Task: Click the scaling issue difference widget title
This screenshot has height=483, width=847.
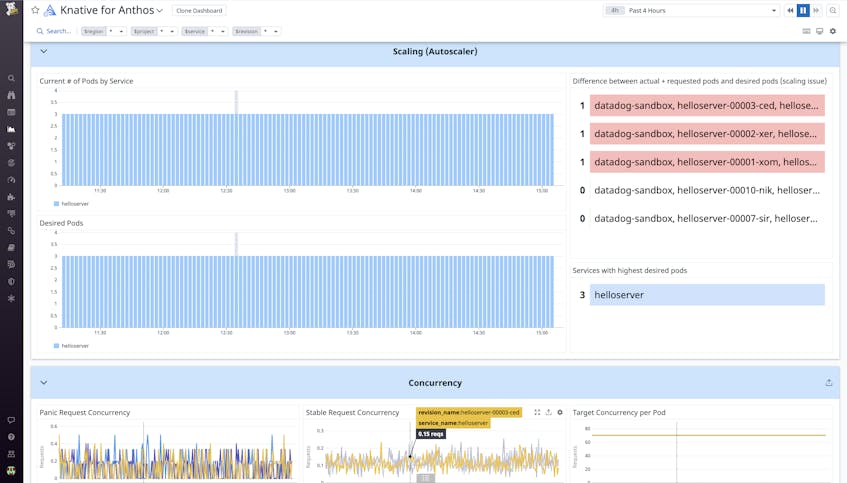Action: 700,81
